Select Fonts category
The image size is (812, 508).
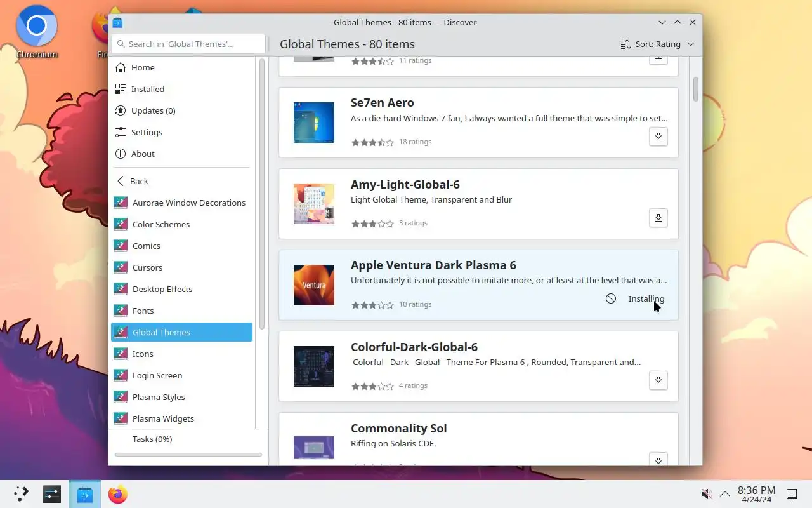click(182, 311)
